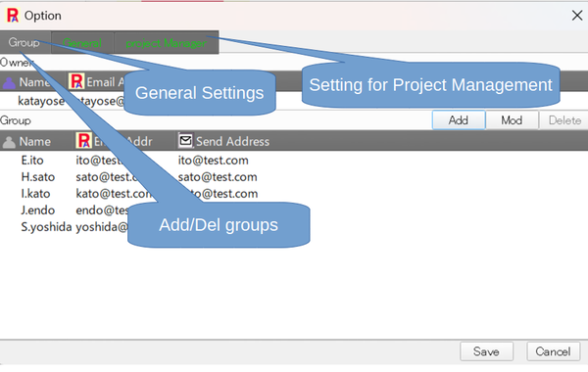Click the RA logo icon in Owner header
The width and height of the screenshot is (588, 372).
(76, 81)
